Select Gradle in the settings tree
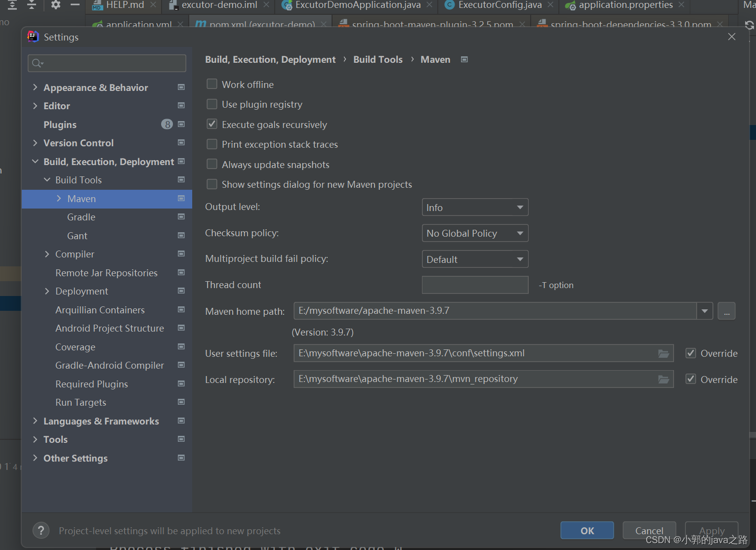Screen dimensions: 756x550 click(x=81, y=217)
